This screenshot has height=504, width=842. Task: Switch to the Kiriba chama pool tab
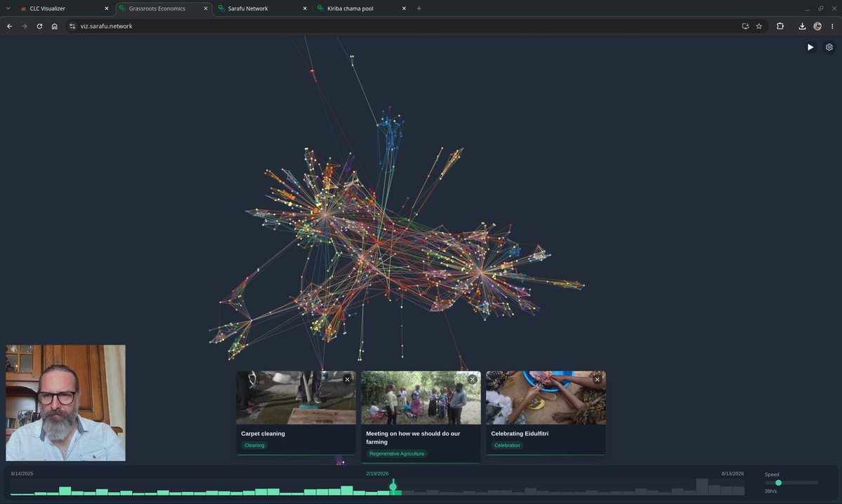click(x=362, y=8)
